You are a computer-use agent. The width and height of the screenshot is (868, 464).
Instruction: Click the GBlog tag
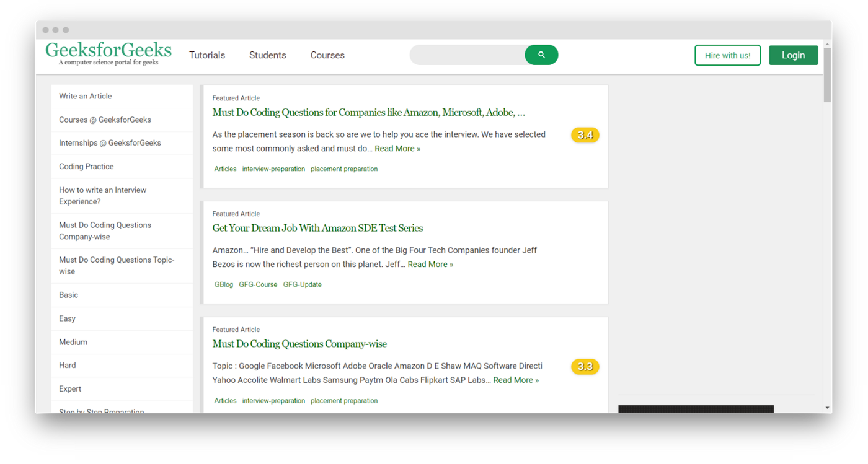click(x=224, y=285)
